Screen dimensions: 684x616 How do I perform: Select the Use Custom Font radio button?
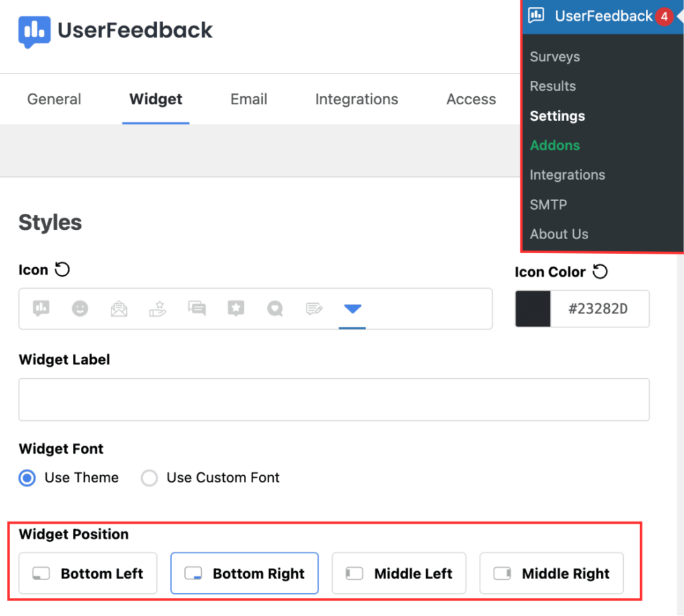click(149, 478)
